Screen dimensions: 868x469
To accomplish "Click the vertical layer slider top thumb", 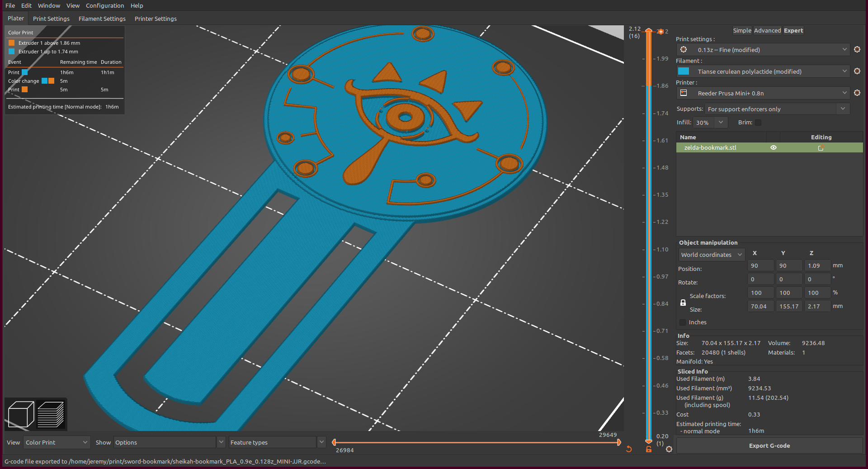I will (x=649, y=31).
